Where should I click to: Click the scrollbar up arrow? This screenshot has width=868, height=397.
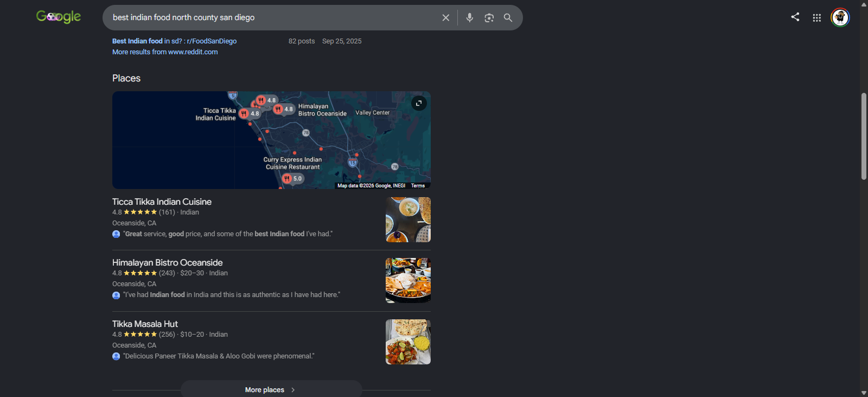[x=864, y=4]
